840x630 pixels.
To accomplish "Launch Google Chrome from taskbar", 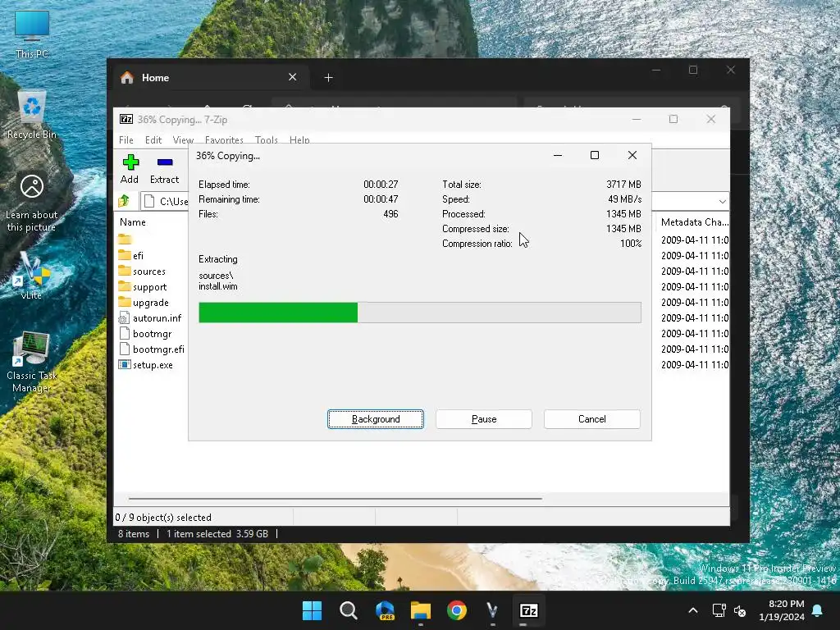I will tap(457, 610).
